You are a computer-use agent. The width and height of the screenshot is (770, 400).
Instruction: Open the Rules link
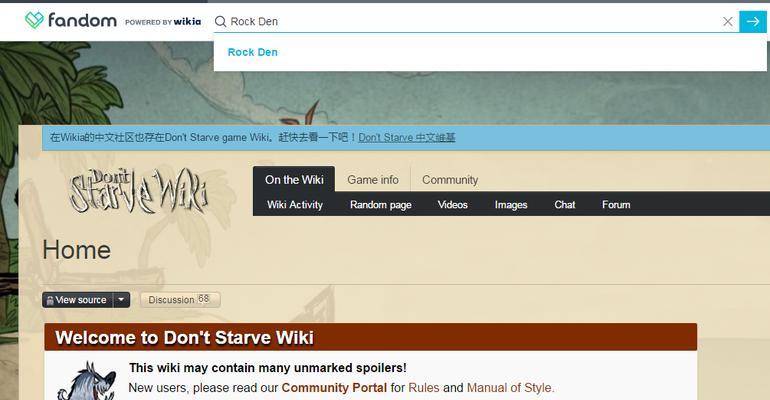(424, 388)
